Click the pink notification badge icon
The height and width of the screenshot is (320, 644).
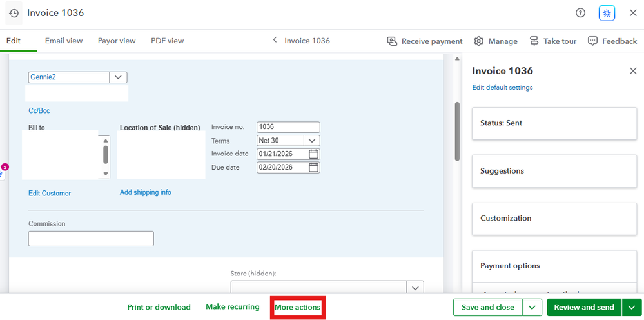(x=5, y=167)
